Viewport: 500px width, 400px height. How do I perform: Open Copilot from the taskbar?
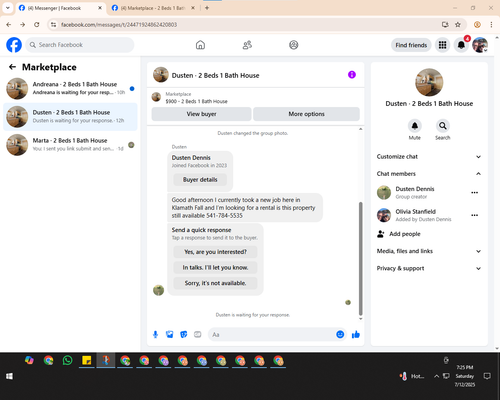coord(29,360)
